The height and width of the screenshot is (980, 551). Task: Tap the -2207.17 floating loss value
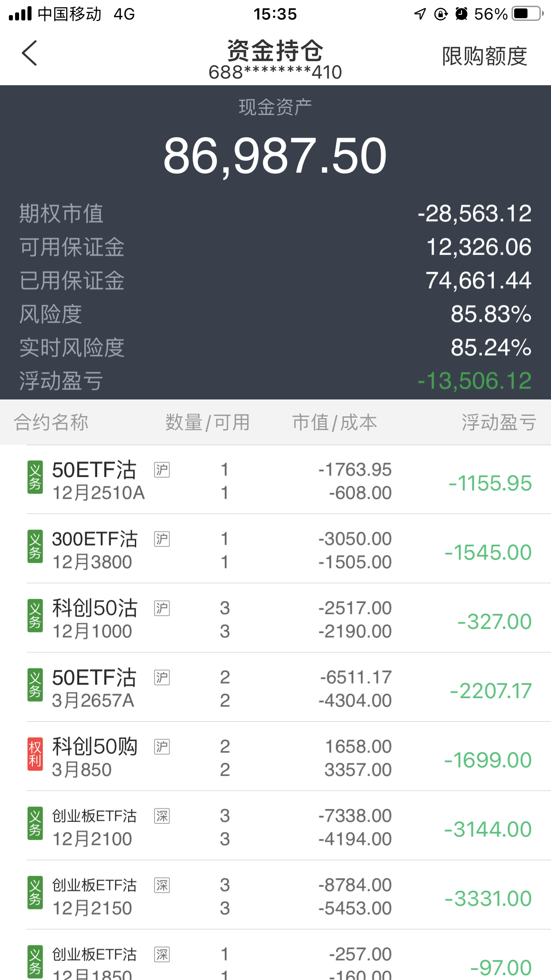pyautogui.click(x=491, y=691)
